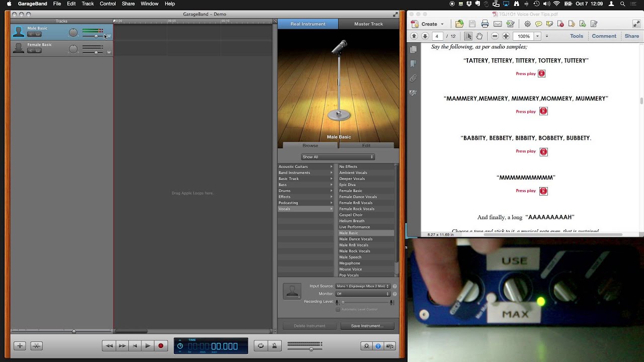This screenshot has width=644, height=362.
Task: Open the track editor scissors button
Action: click(36, 345)
